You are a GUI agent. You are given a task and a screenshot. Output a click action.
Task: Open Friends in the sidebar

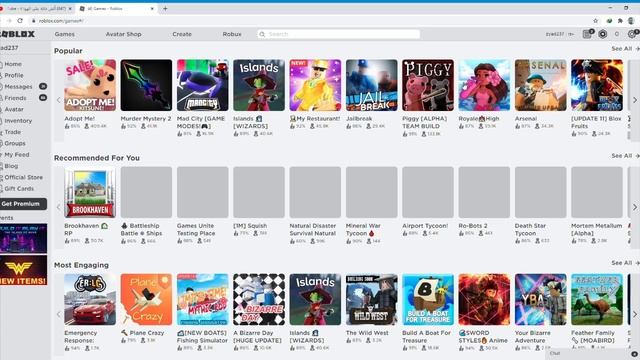tap(15, 98)
